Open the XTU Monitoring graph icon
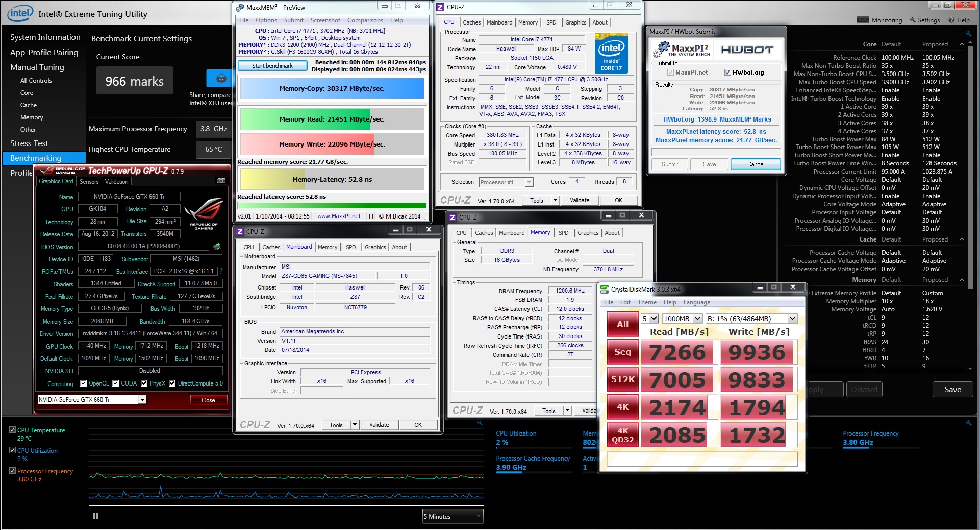This screenshot has height=530, width=980. [863, 20]
